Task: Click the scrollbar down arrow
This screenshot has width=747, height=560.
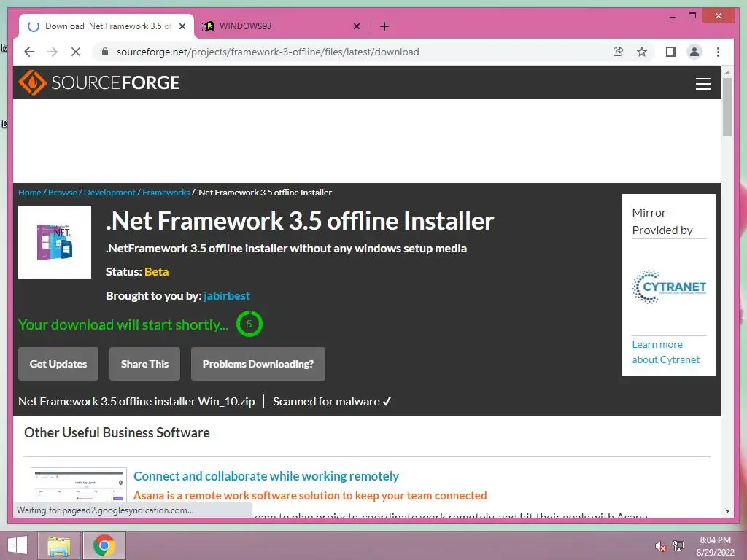Action: pos(727,511)
